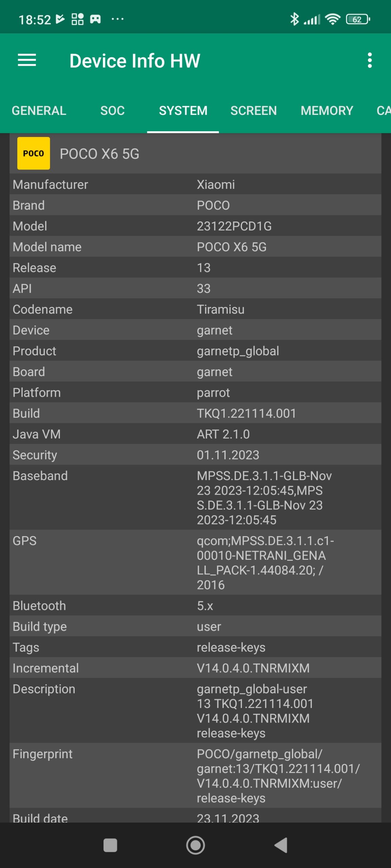Tap the Model value 23122PCD1G
The height and width of the screenshot is (868, 391).
click(x=234, y=226)
